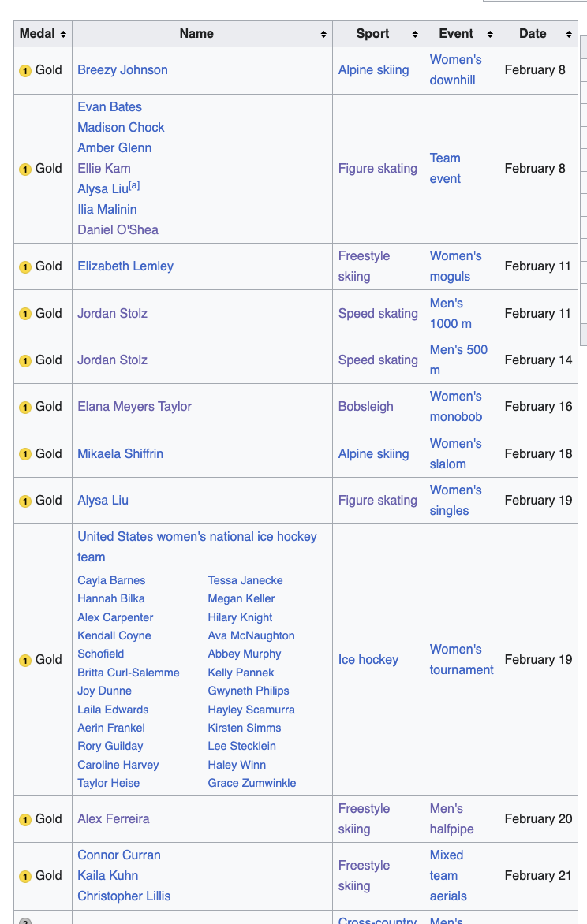Open Caroline Harvey link

coord(118,765)
